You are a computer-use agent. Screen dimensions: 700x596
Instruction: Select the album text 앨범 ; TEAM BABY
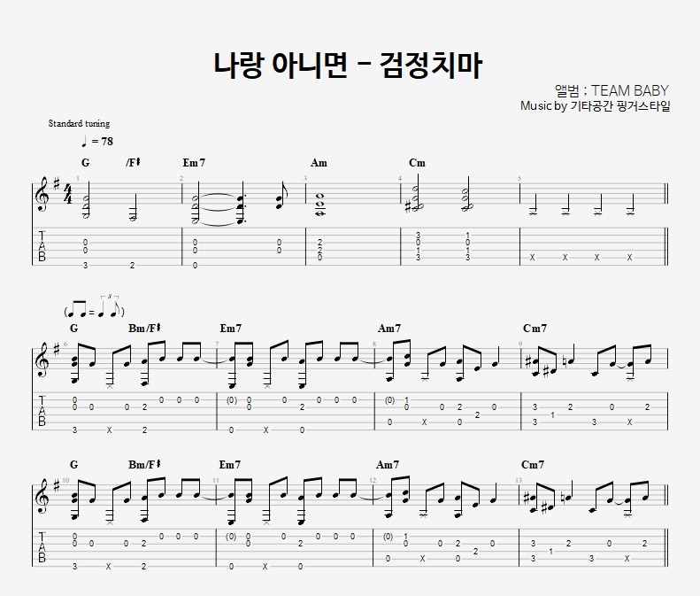(x=612, y=90)
